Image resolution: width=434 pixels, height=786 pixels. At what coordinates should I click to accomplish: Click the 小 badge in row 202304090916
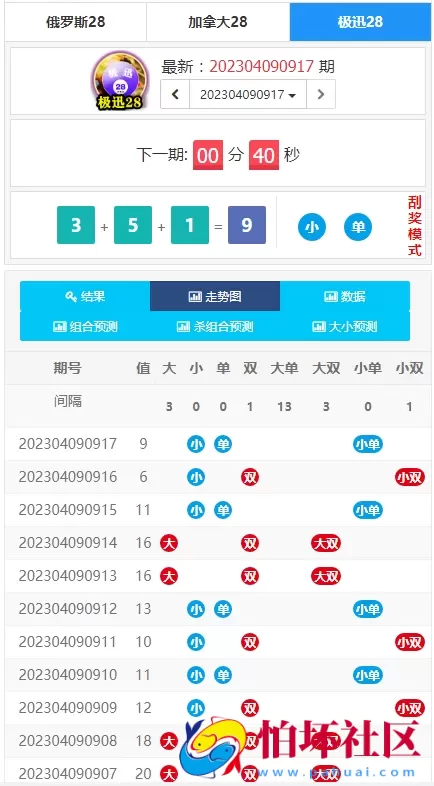point(196,477)
